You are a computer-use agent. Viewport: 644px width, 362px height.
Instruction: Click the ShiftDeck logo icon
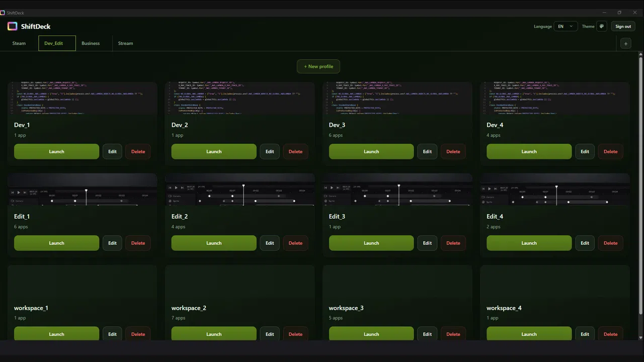coord(13,26)
